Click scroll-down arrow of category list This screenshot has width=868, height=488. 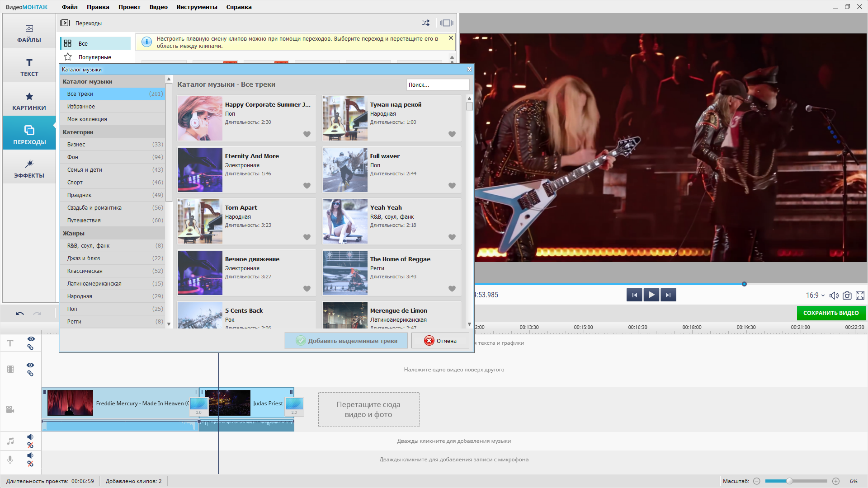[169, 324]
